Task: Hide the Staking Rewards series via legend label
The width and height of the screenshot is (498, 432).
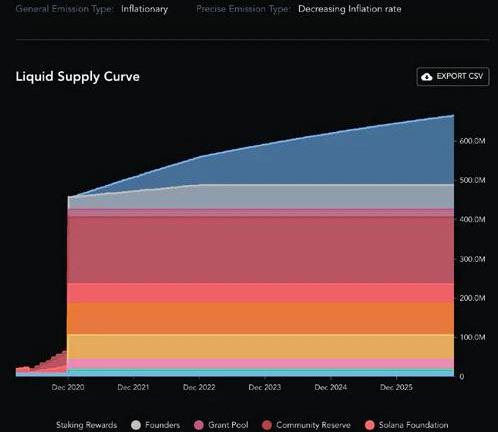Action: point(86,425)
